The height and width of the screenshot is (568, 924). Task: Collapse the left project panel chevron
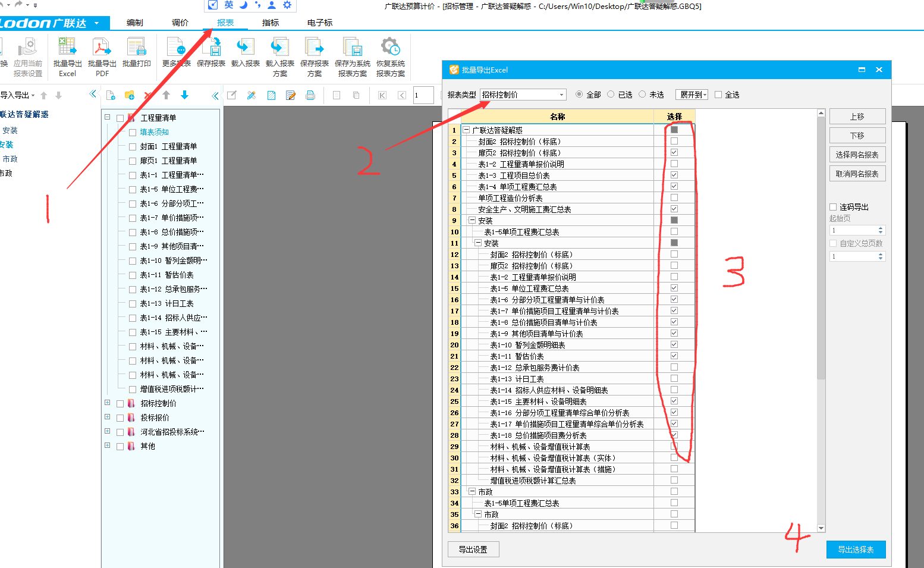pos(93,94)
